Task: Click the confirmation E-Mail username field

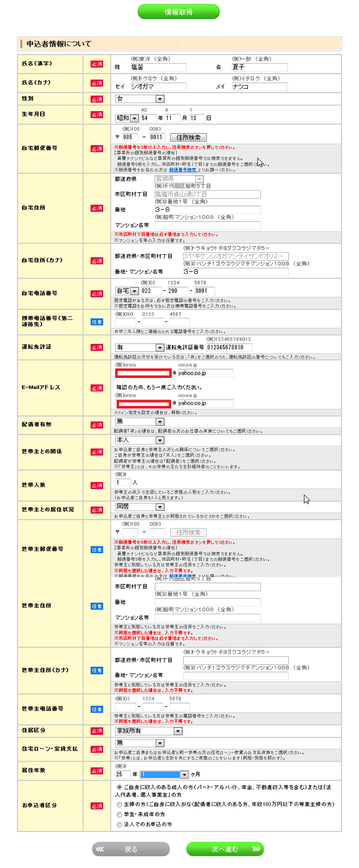Action: (144, 403)
